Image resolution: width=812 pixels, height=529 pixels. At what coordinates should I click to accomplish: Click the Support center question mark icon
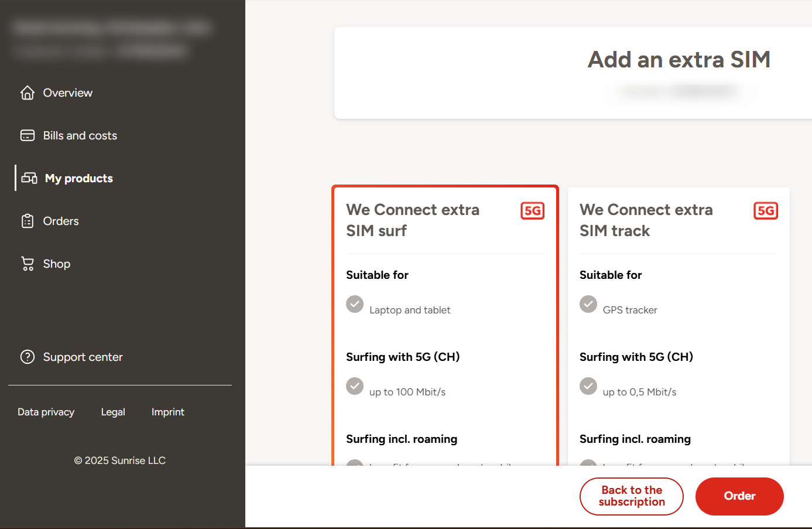coord(28,357)
